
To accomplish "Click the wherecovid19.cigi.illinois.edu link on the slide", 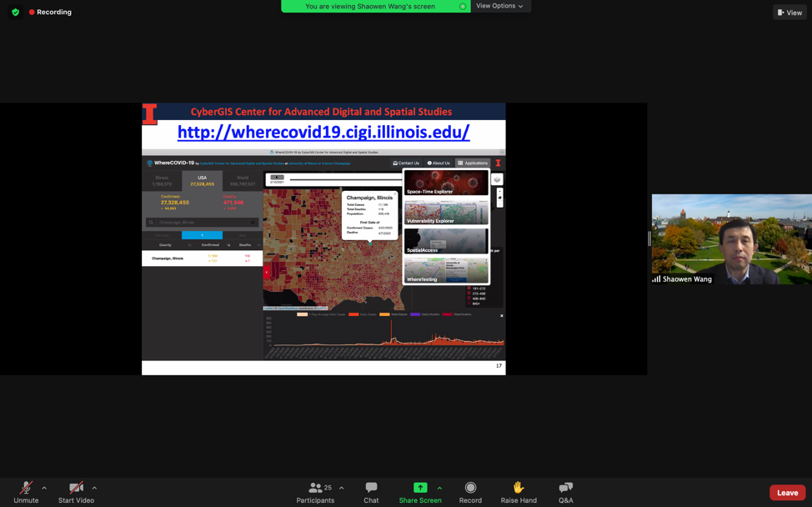I will [x=323, y=132].
